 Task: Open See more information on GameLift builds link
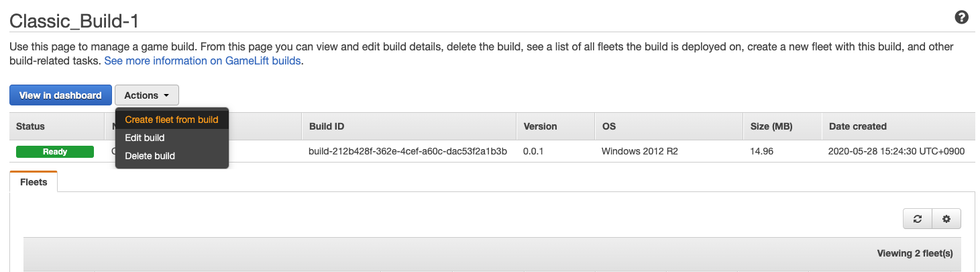click(203, 60)
